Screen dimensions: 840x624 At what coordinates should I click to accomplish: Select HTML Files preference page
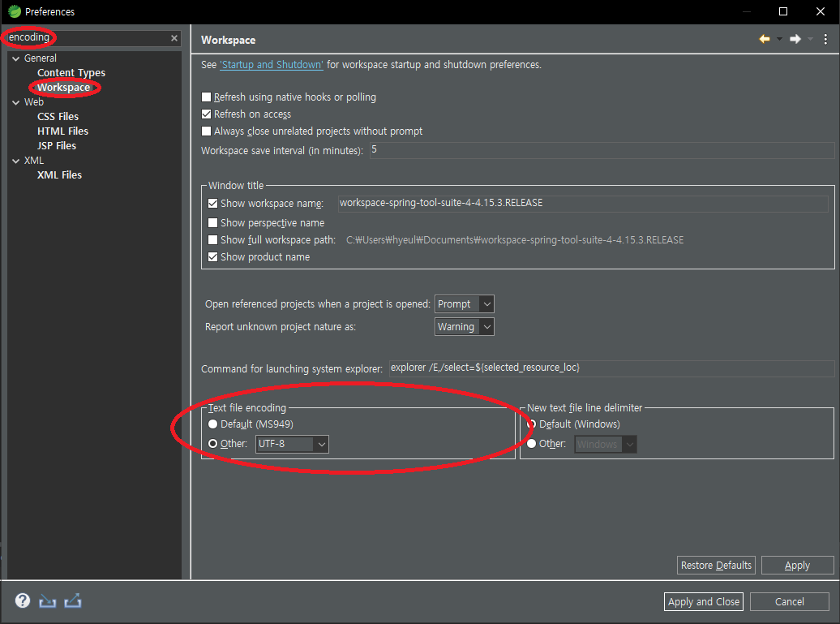62,131
